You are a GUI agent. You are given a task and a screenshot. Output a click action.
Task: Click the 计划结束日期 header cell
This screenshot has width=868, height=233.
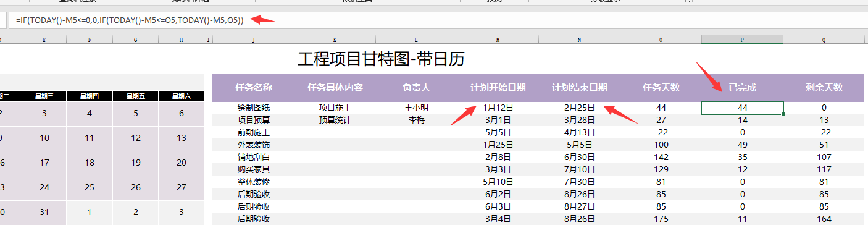[579, 88]
